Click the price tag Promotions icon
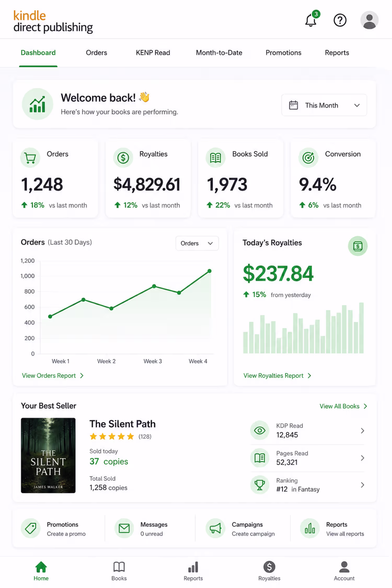Screen dimensions: 392x588 coord(31,528)
